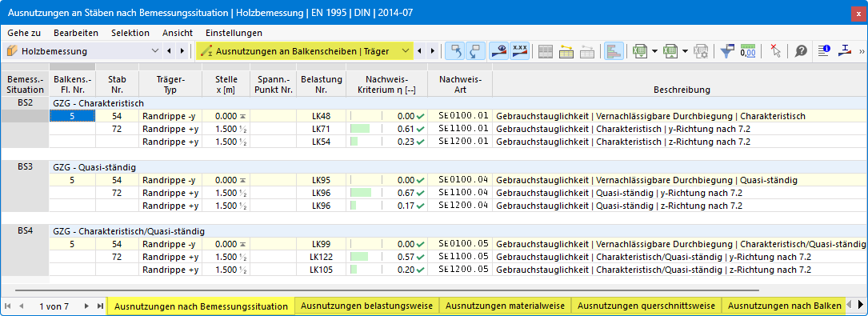Go to the previous tab page
The height and width of the screenshot is (316, 868).
(21, 306)
